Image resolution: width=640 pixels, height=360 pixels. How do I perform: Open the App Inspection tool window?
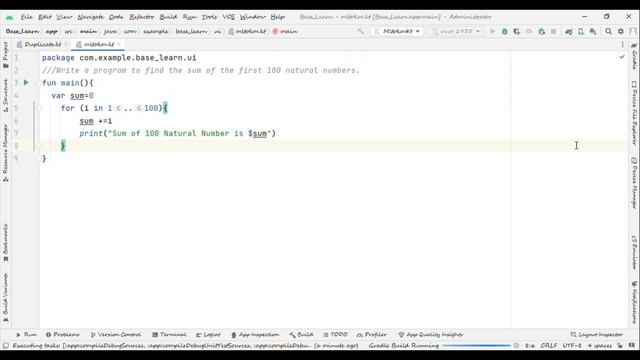pos(255,335)
